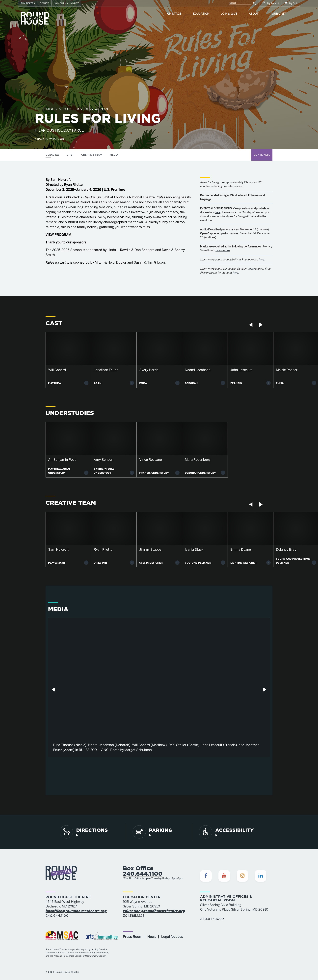Open the View Program link
The width and height of the screenshot is (318, 980).
(58, 235)
